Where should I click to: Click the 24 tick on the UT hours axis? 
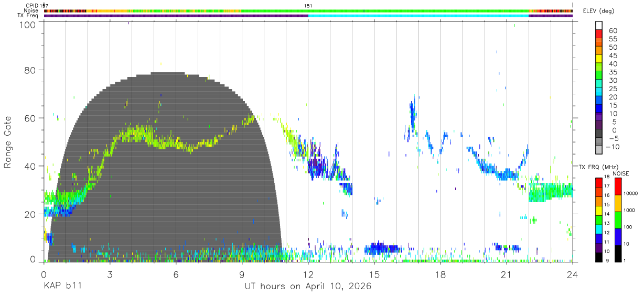(x=573, y=274)
